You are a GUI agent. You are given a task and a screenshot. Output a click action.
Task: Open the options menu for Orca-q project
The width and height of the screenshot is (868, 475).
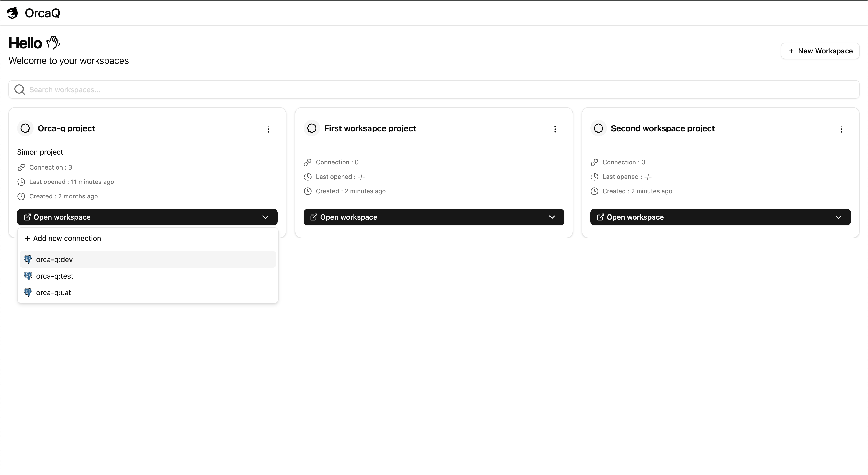268,129
